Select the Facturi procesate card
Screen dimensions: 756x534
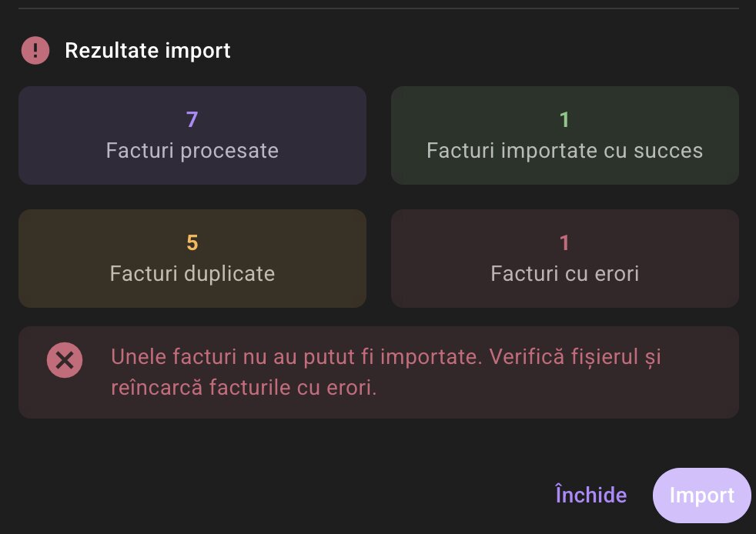[x=192, y=135]
